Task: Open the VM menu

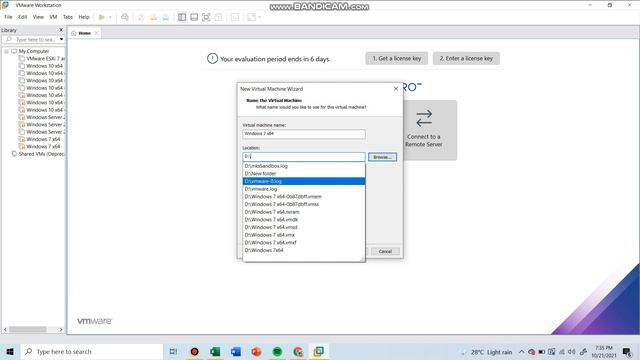Action: pos(53,17)
